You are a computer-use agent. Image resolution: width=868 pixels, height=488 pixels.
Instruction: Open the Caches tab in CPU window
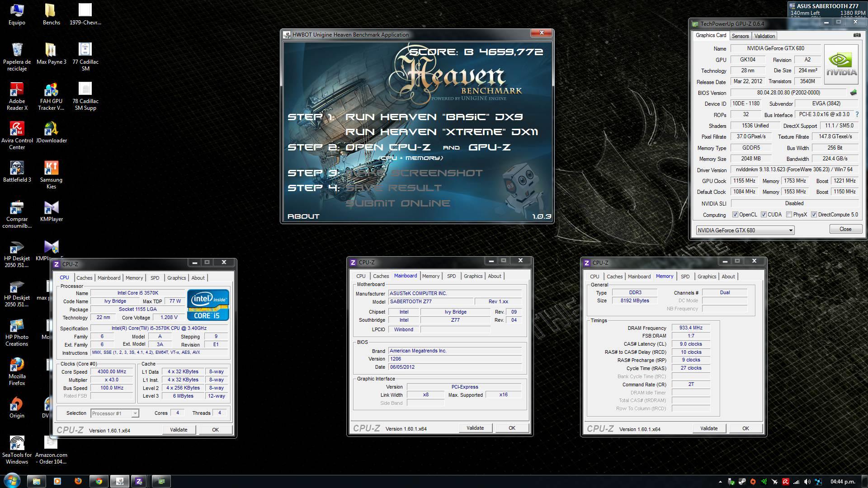pos(84,278)
